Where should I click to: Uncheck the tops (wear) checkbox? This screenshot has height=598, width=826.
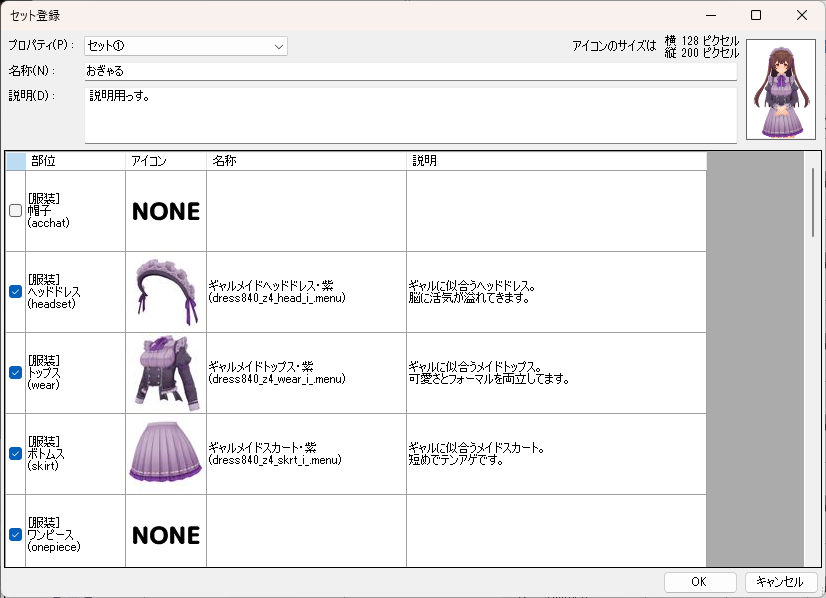coord(15,373)
